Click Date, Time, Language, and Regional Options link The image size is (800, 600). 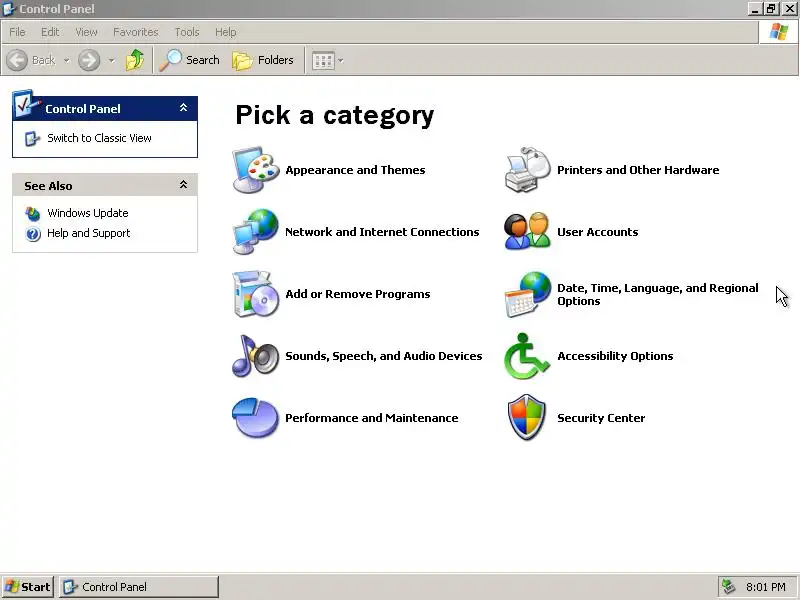[658, 294]
